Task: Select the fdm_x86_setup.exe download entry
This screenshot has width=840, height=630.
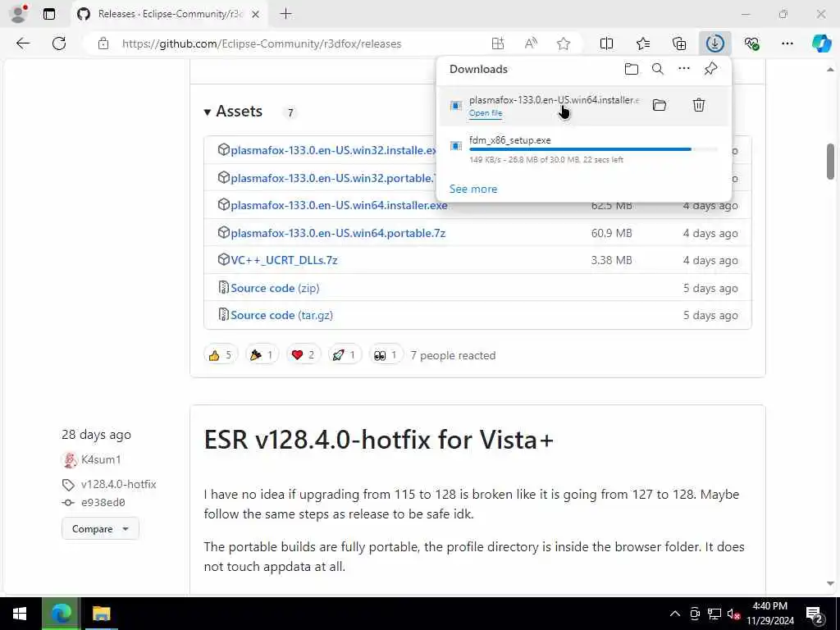Action: click(x=585, y=149)
